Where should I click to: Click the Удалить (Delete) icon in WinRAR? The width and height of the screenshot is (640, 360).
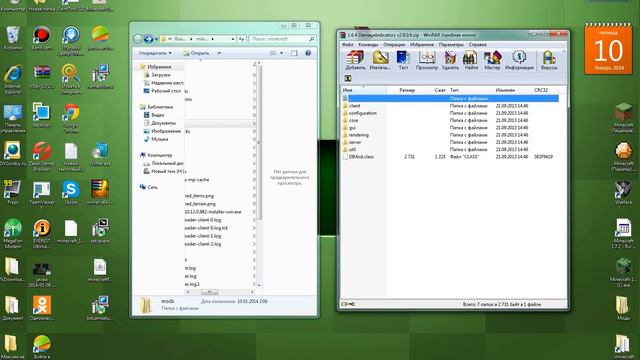tap(450, 60)
